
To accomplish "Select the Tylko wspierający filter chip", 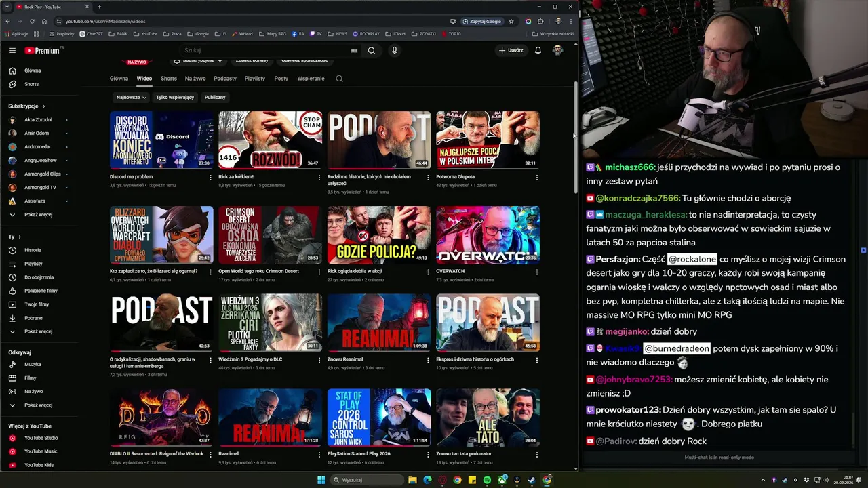I will click(175, 97).
